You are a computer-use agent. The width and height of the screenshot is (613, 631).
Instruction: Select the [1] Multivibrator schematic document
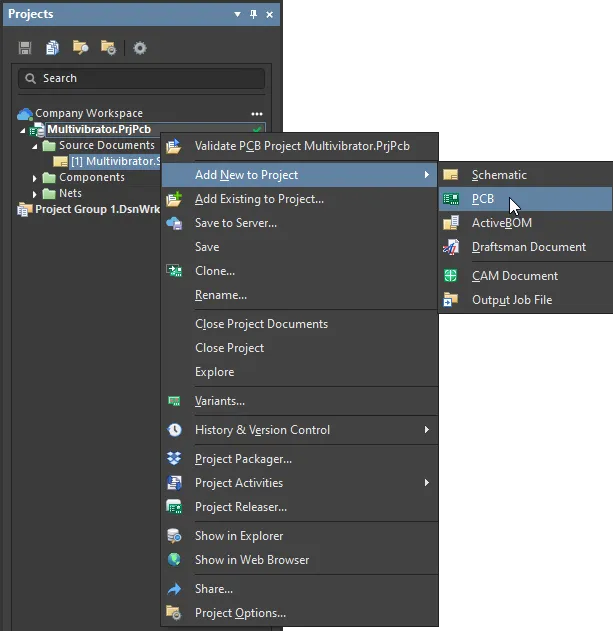point(115,161)
